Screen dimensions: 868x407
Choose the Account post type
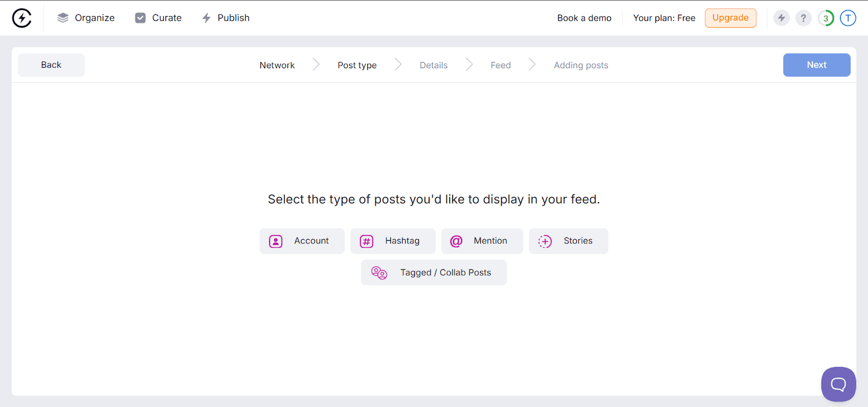[x=302, y=241]
